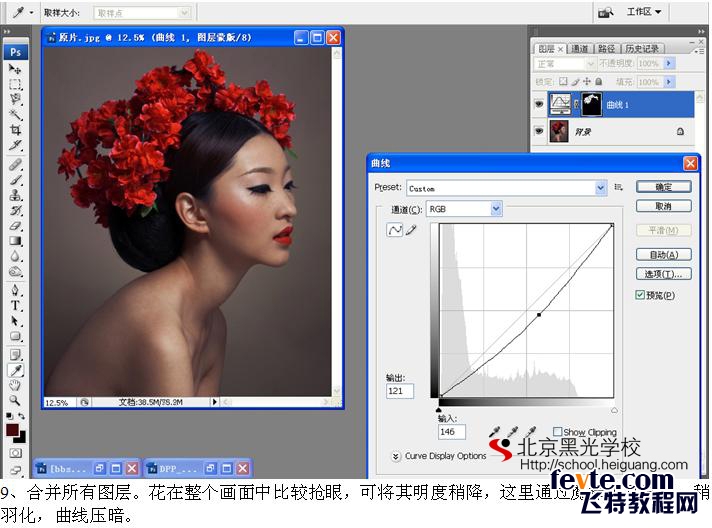Screen dimensions: 712x528
Task: Click the 自动(A) auto button
Action: [x=663, y=254]
